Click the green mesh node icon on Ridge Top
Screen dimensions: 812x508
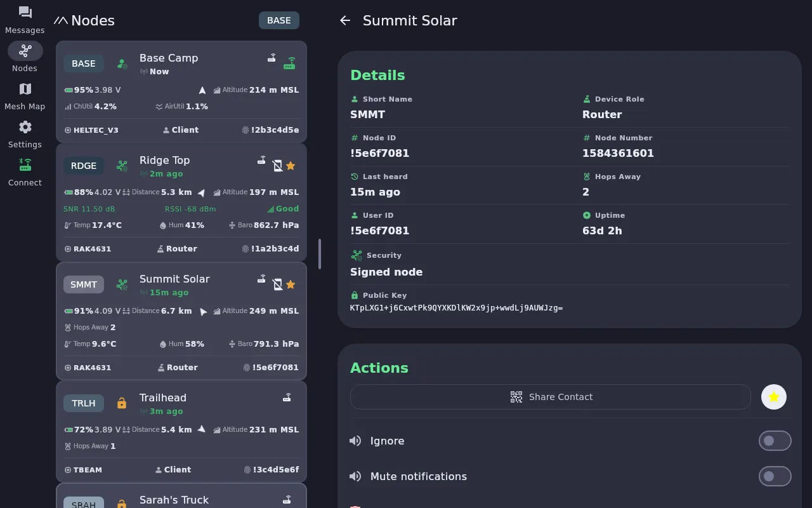(x=122, y=166)
